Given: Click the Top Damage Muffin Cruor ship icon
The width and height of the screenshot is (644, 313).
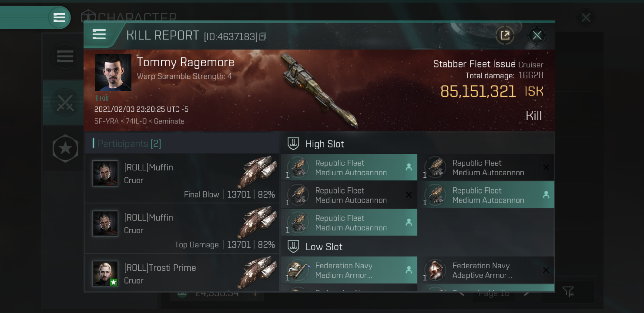Looking at the screenshot, I should point(258,222).
